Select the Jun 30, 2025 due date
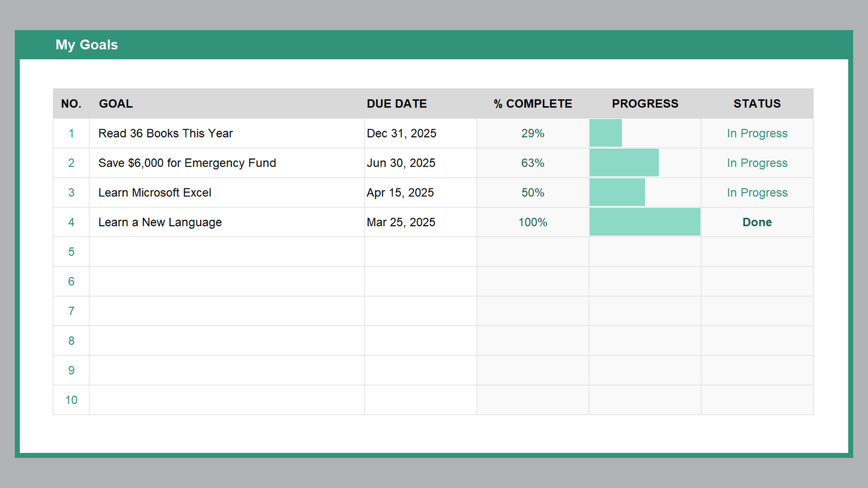Image resolution: width=868 pixels, height=488 pixels. click(x=401, y=163)
